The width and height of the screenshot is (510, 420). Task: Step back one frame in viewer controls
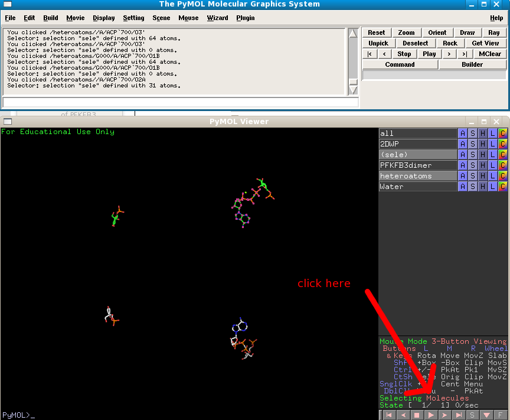point(403,415)
